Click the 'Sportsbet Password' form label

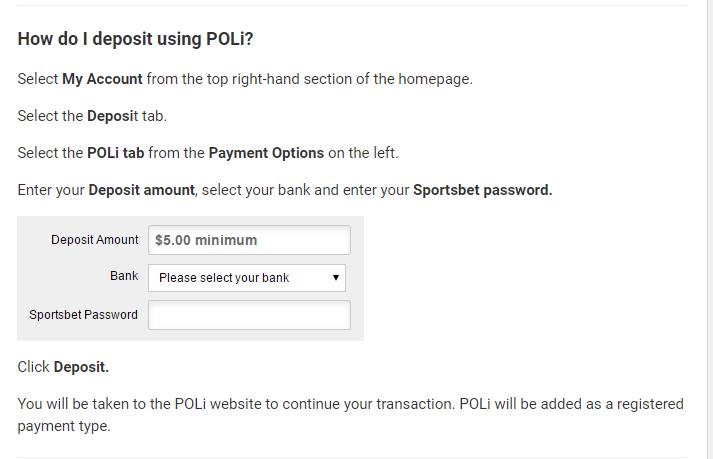click(84, 315)
